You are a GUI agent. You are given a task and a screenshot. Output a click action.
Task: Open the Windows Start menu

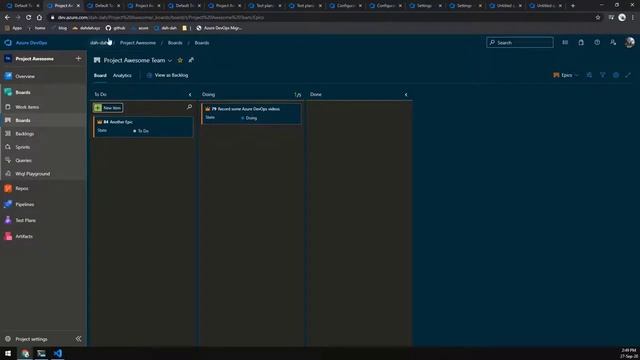(8, 353)
